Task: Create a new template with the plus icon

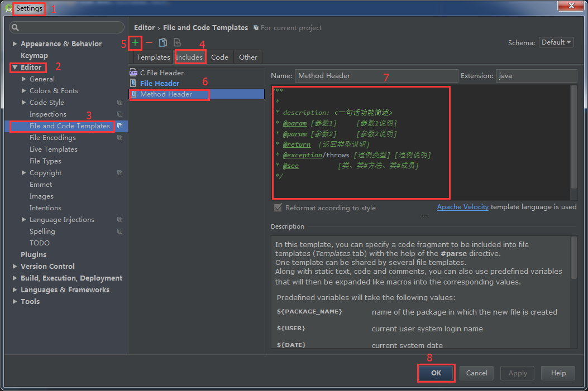Action: tap(135, 42)
